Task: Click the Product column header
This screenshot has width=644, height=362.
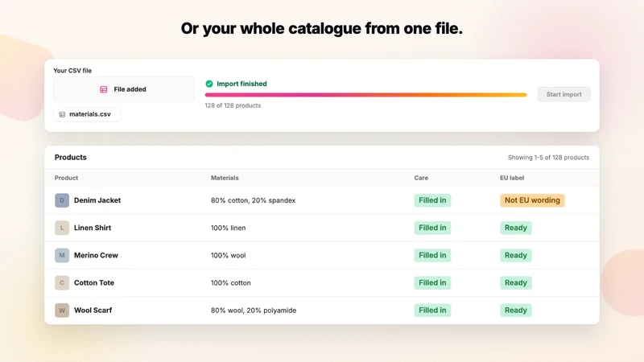Action: (66, 178)
